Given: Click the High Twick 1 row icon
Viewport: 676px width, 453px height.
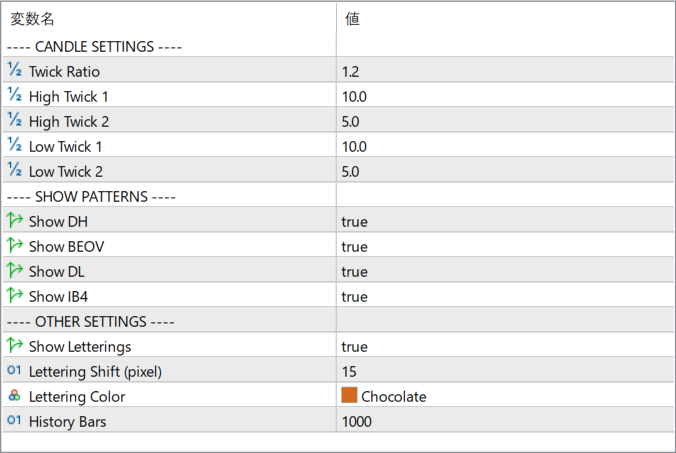Looking at the screenshot, I should click(x=14, y=96).
